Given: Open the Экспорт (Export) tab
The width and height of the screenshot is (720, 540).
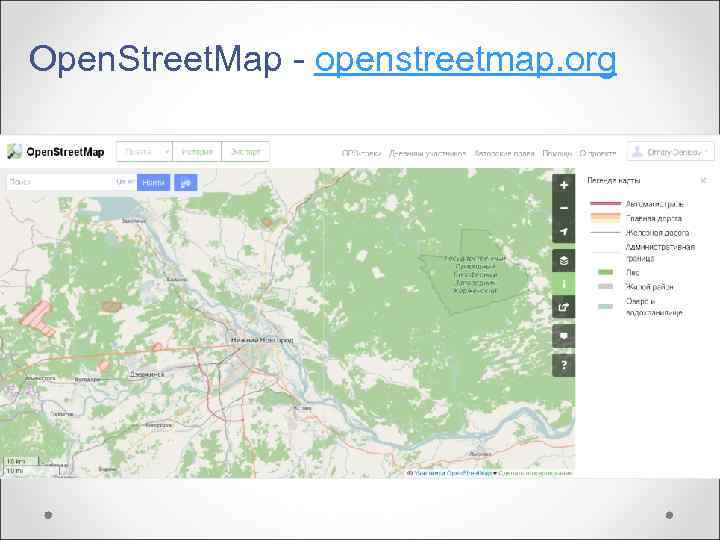Looking at the screenshot, I should point(246,152).
